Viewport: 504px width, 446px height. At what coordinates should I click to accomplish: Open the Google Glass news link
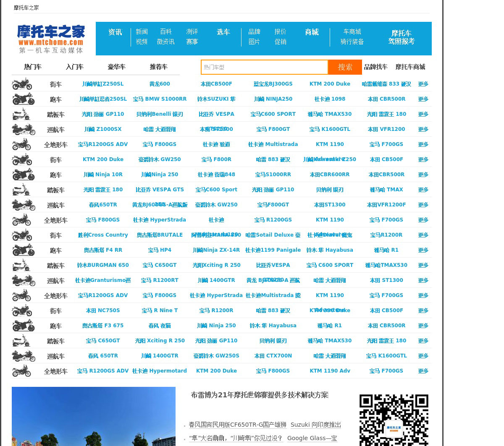312,438
